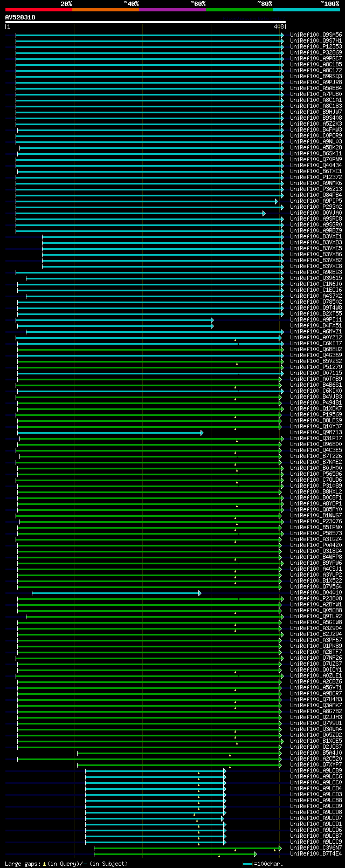The image size is (345, 868).
Task: Select label UniRef100_C3V6N7
Action: (x=316, y=848)
